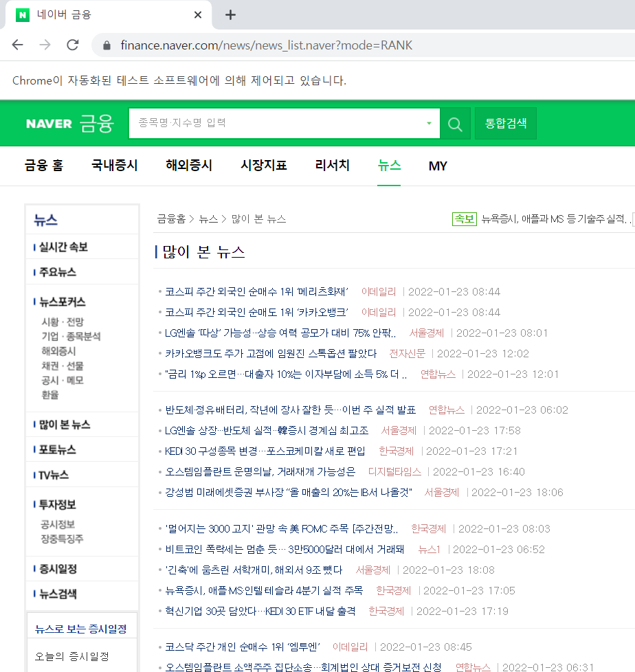This screenshot has height=672, width=635.
Task: Click the browser address bar URL
Action: click(266, 45)
